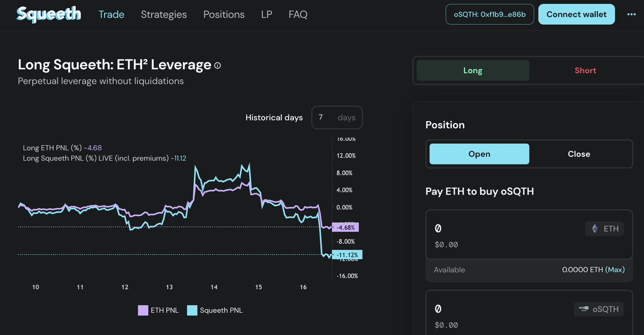The height and width of the screenshot is (335, 644).
Task: Click the oSQTH contract address button
Action: 489,15
